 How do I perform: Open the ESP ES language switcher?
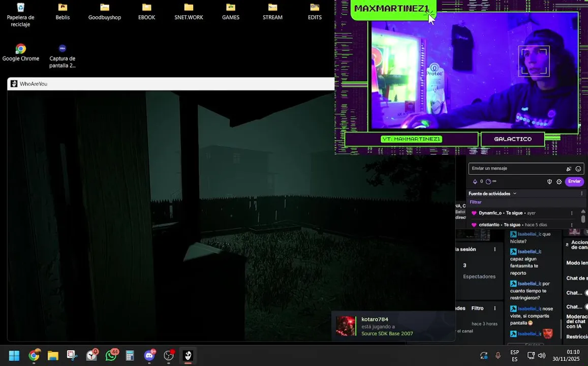pyautogui.click(x=514, y=355)
